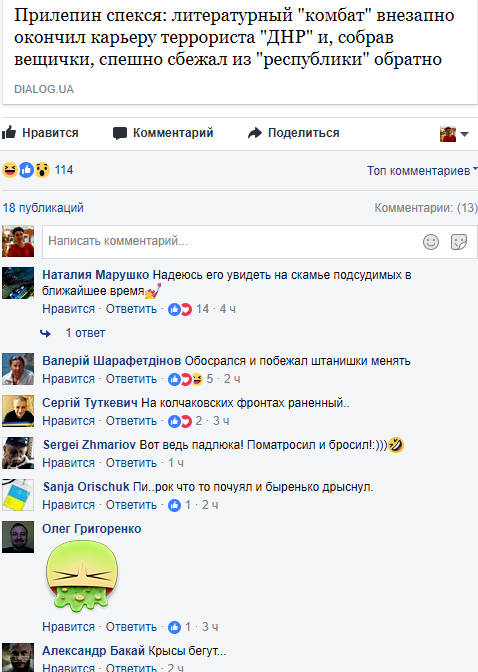Click Наталия Марушко's avatar thumbnail
Image resolution: width=478 pixels, height=672 pixels.
[18, 283]
